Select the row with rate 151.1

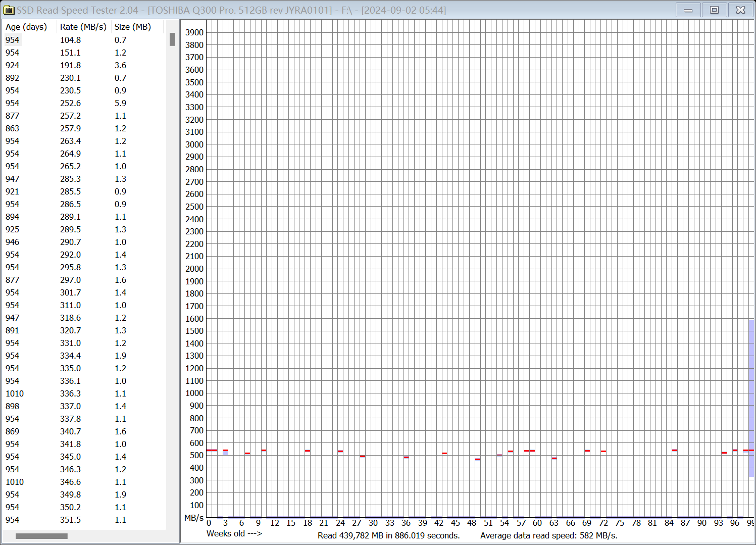pos(84,53)
